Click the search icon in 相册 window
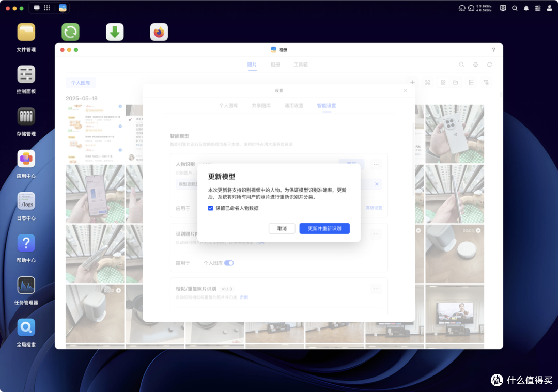The height and width of the screenshot is (392, 558). point(461,65)
